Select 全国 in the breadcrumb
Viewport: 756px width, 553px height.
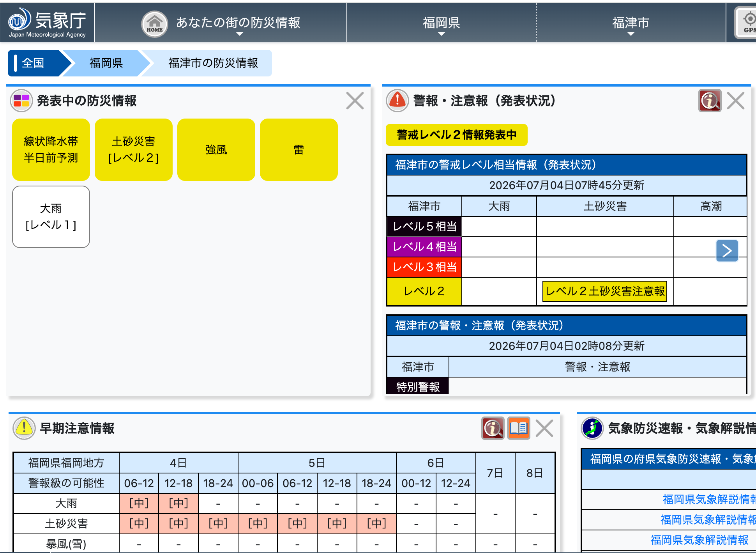click(x=33, y=63)
